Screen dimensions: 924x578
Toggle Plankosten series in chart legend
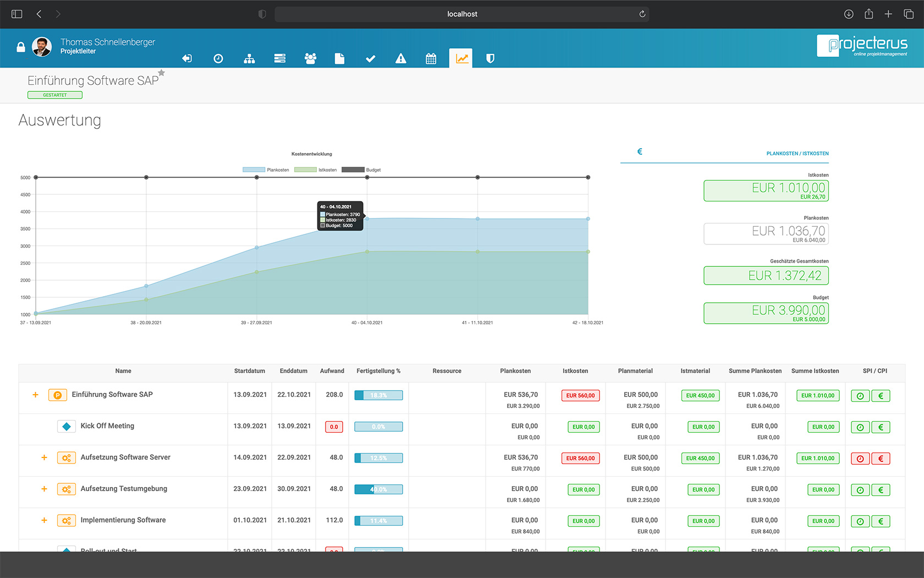click(x=266, y=170)
